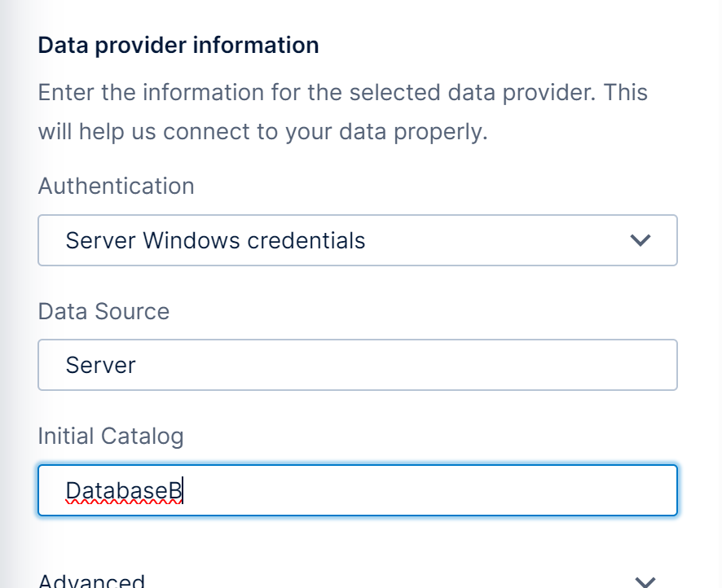Click the 'DatabaseB' text in Initial Catalog

(124, 490)
